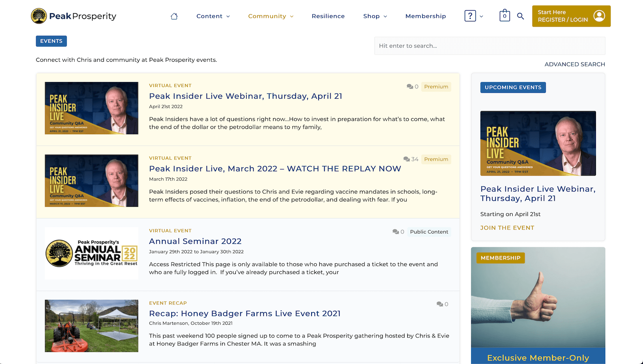Click comments icon showing 34 replies
Viewport: 643px width, 364px height.
click(406, 159)
